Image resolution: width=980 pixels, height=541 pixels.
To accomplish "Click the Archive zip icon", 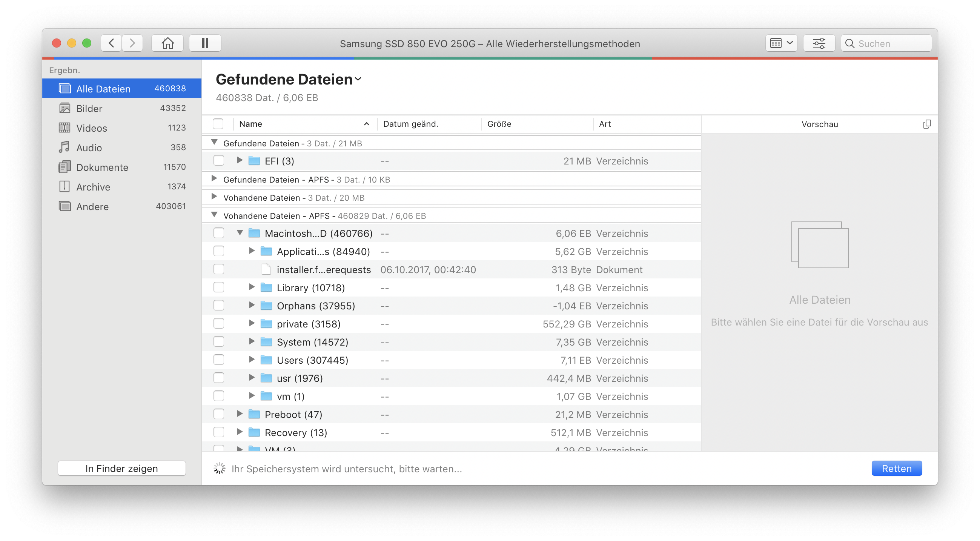I will click(64, 186).
